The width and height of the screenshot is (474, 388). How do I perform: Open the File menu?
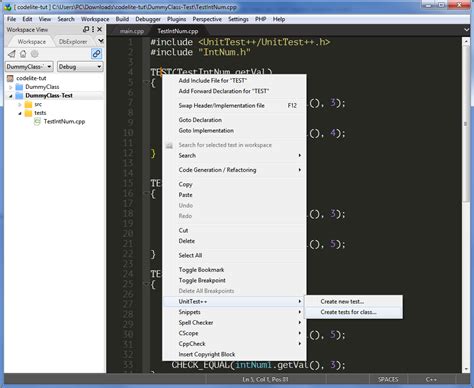point(12,19)
